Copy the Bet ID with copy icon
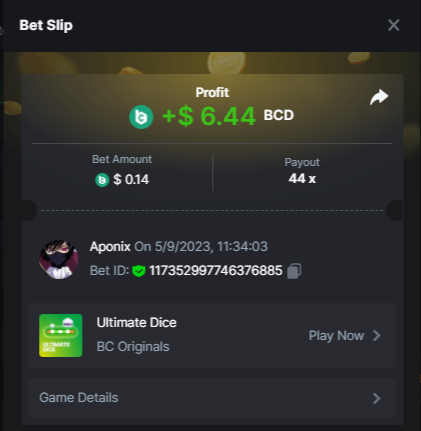 tap(294, 271)
